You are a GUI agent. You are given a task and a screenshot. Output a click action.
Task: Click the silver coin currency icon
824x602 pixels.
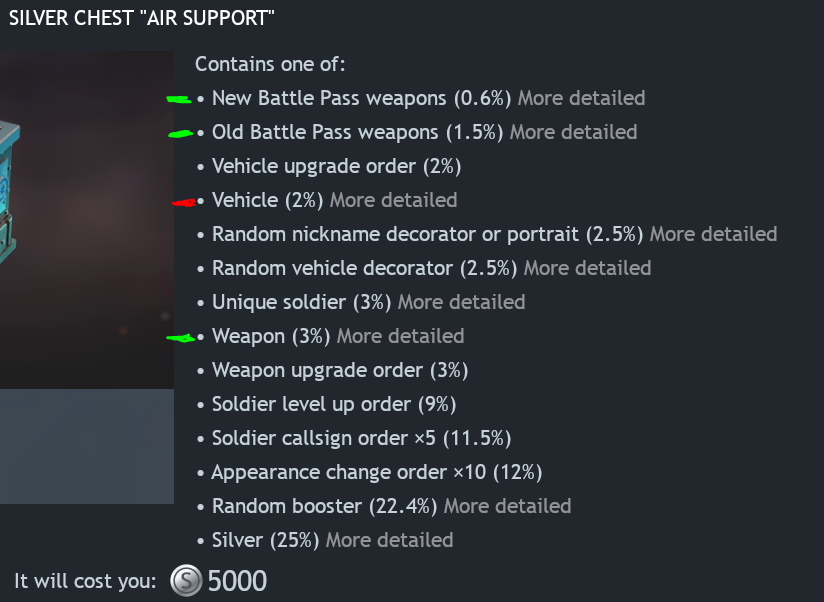(x=185, y=580)
